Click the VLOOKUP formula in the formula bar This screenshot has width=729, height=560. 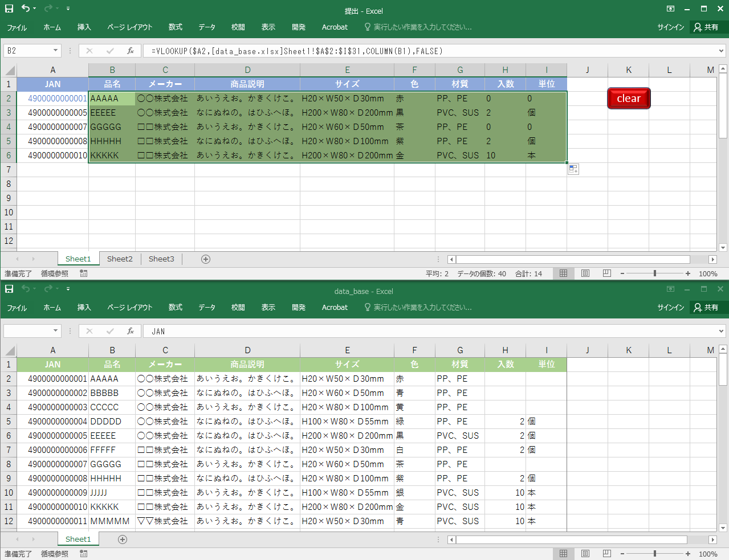[x=296, y=51]
